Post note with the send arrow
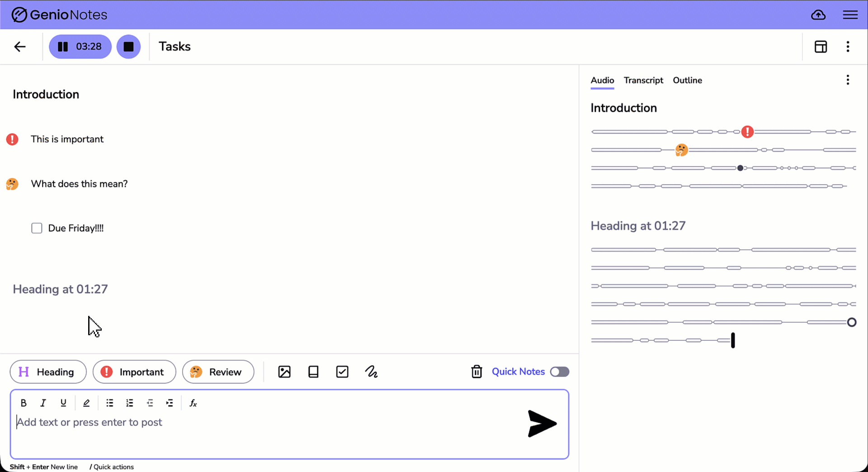This screenshot has width=868, height=472. click(542, 424)
